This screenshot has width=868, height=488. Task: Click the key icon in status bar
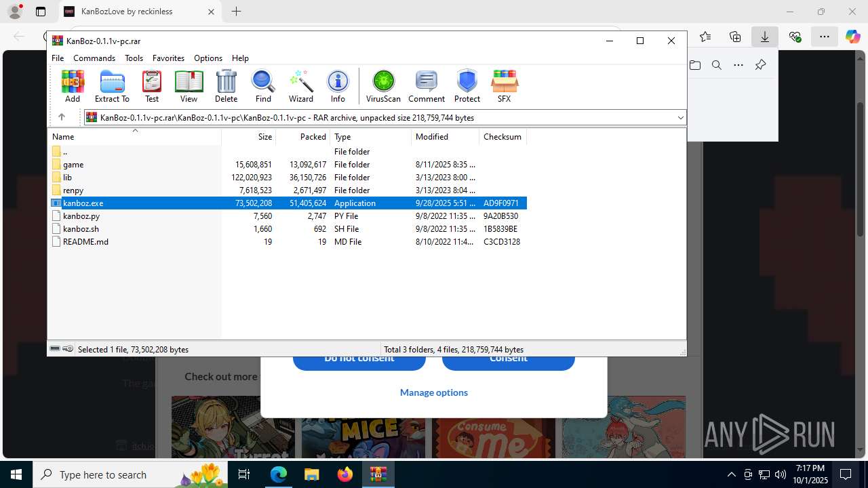click(68, 349)
